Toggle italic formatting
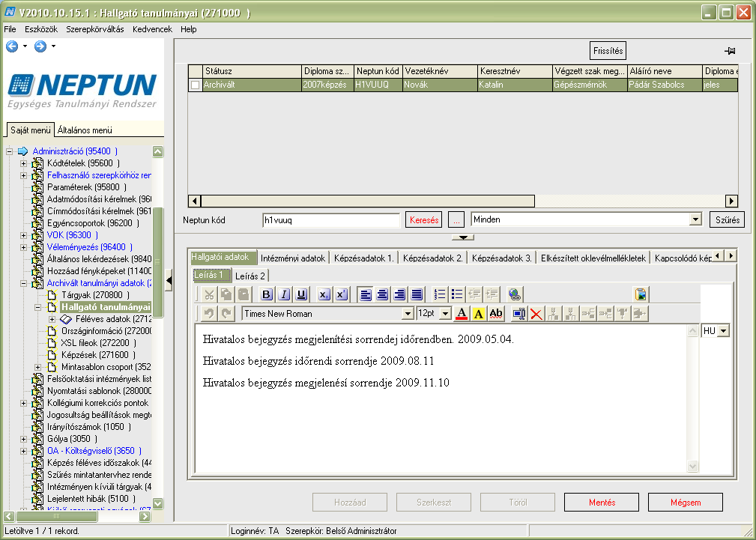 [x=284, y=294]
